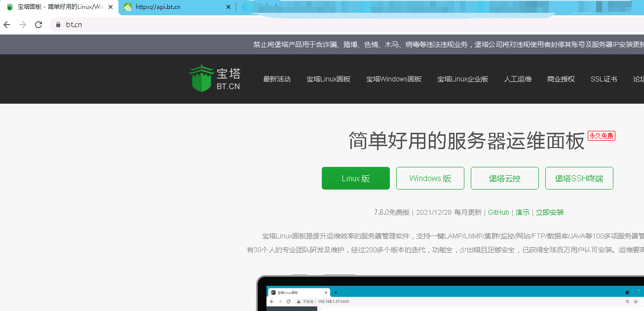This screenshot has width=644, height=311.
Task: Click the green shield favicon on first tab
Action: (10, 7)
